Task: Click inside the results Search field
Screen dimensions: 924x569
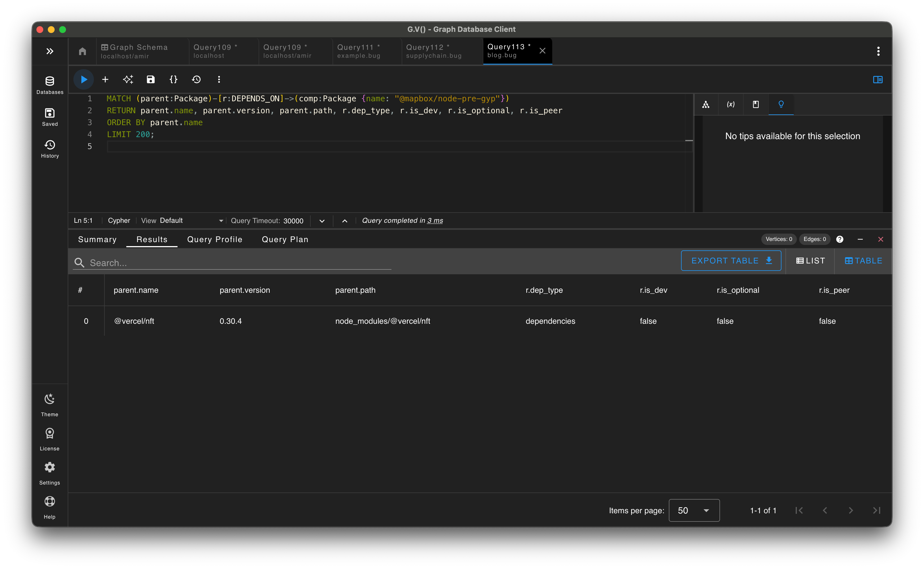Action: click(x=226, y=262)
